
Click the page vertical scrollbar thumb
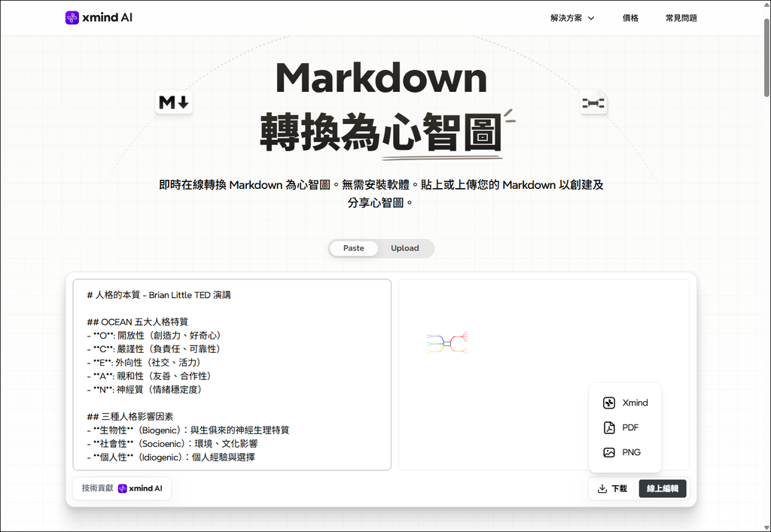(766, 58)
